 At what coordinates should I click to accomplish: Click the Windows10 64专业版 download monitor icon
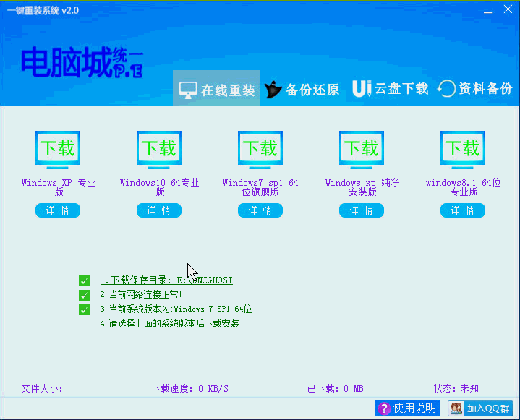pos(159,150)
